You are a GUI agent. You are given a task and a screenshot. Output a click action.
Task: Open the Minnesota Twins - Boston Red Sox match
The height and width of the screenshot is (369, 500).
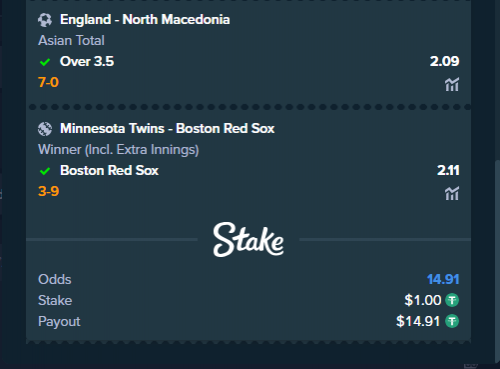[x=167, y=128]
